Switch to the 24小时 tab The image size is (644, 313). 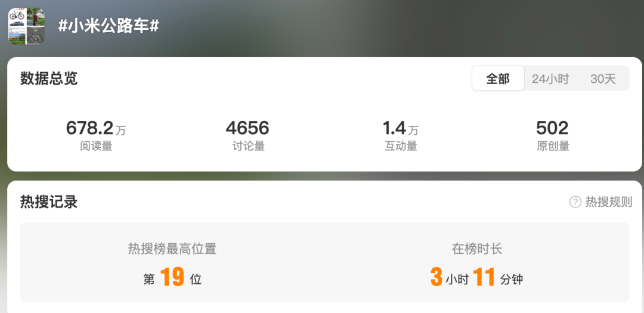(550, 79)
